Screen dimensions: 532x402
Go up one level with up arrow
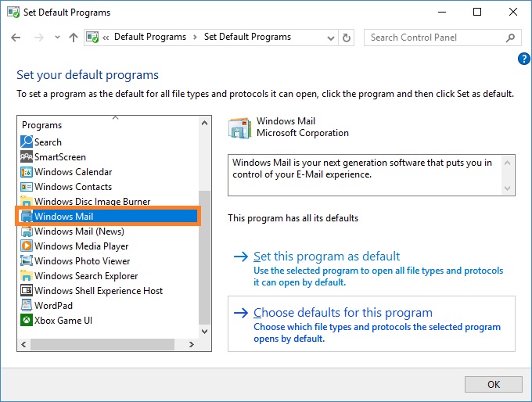pos(74,38)
